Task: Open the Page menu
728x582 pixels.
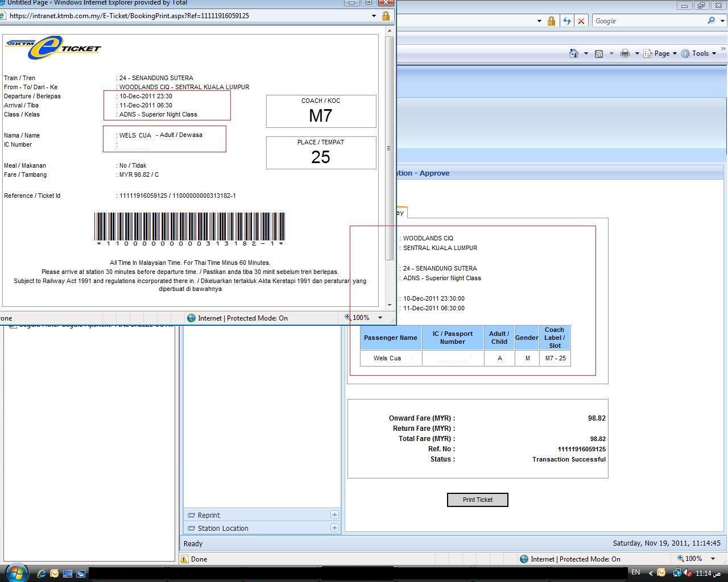Action: click(660, 53)
